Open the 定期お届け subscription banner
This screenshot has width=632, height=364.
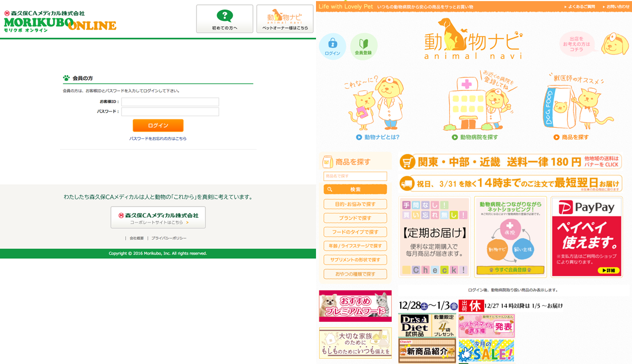click(434, 237)
